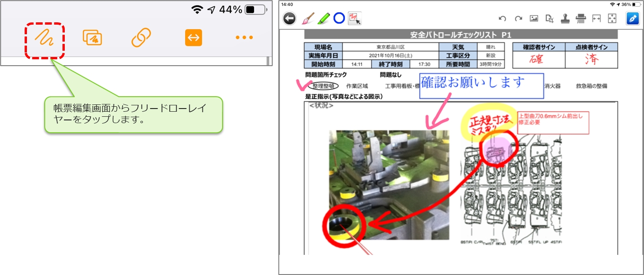Tap the 実施年月日 header cell
Viewport: 644px width, 275px height.
tap(323, 56)
